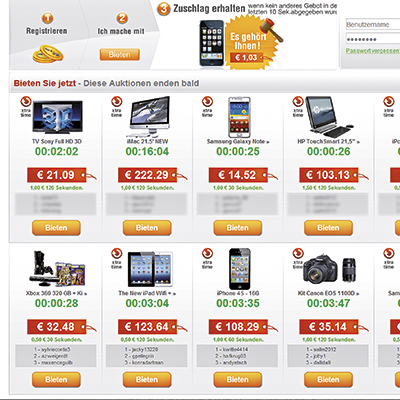The width and height of the screenshot is (400, 400).
Task: Click Bieten button under Ich mache mit
Action: coord(120,55)
